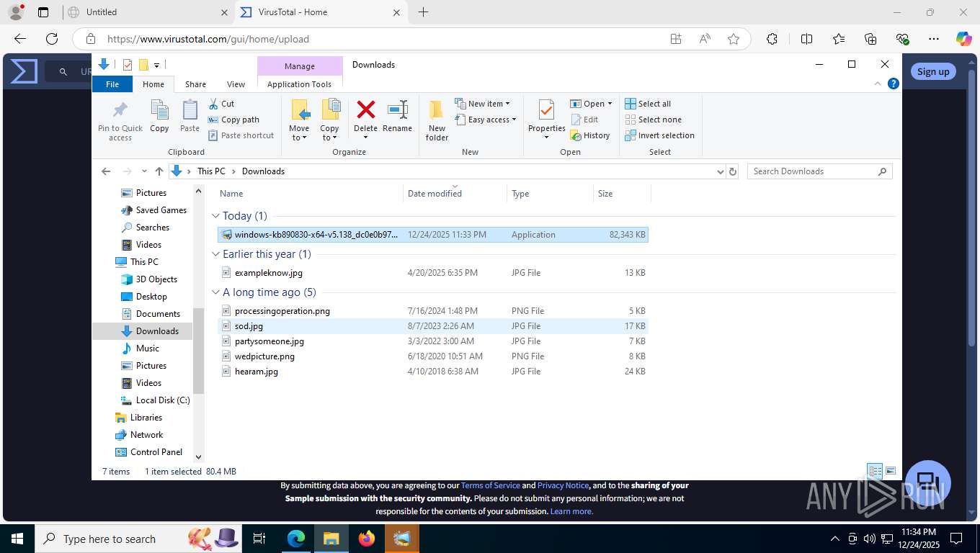Go up one folder level
Image resolution: width=980 pixels, height=553 pixels.
coord(159,171)
